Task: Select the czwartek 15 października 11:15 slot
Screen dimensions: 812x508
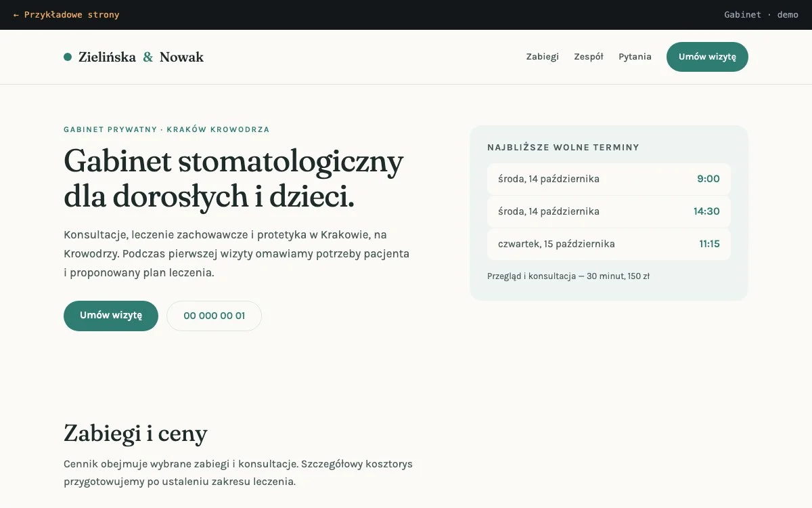Action: (609, 244)
